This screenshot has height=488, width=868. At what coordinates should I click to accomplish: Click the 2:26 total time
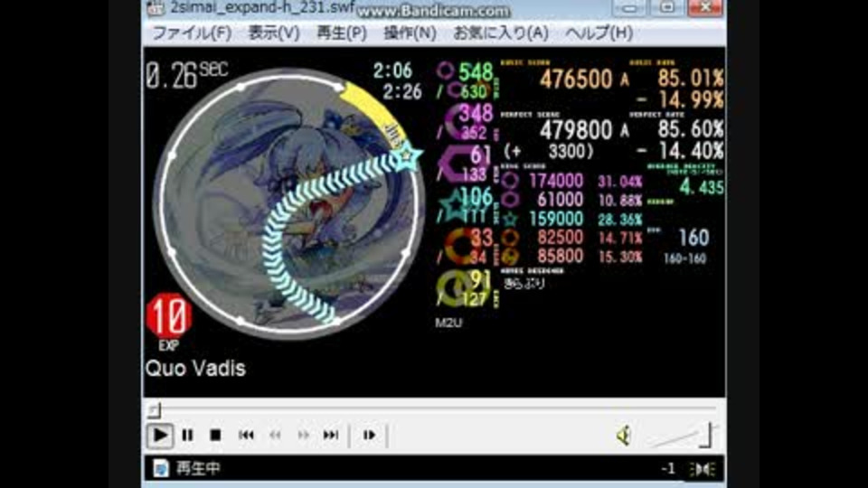click(x=401, y=91)
